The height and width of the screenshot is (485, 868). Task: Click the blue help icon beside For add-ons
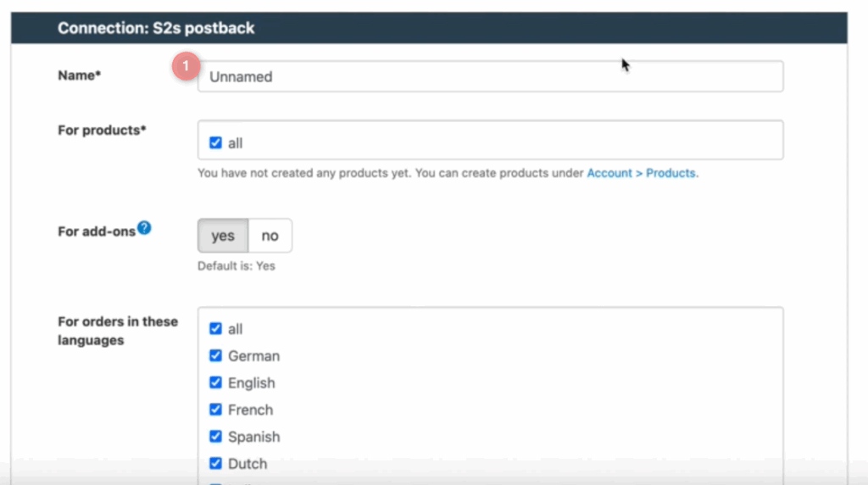point(145,228)
